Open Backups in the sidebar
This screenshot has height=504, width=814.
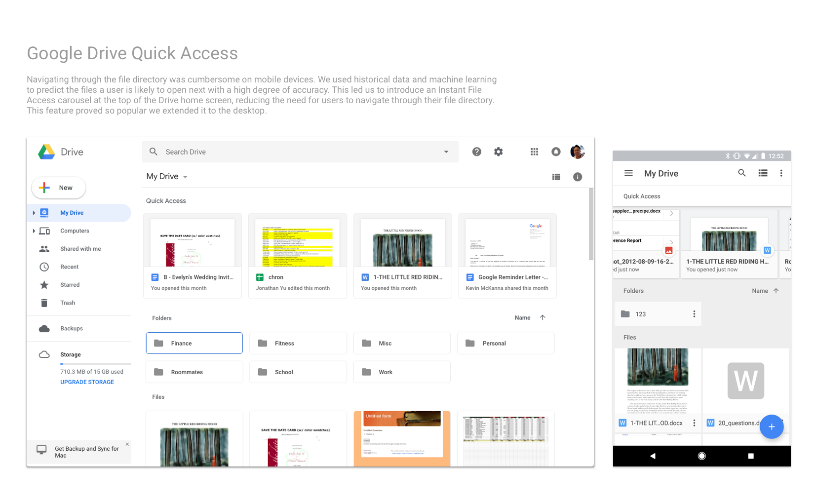coord(79,329)
